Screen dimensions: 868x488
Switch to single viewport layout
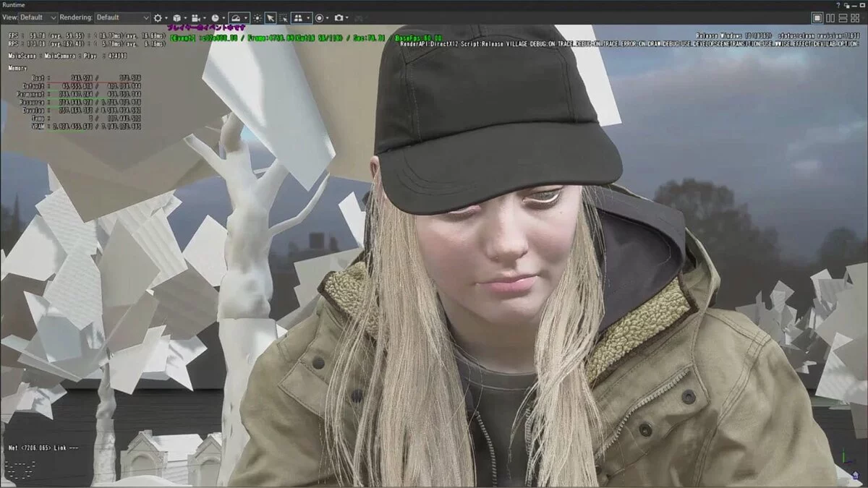tap(817, 17)
